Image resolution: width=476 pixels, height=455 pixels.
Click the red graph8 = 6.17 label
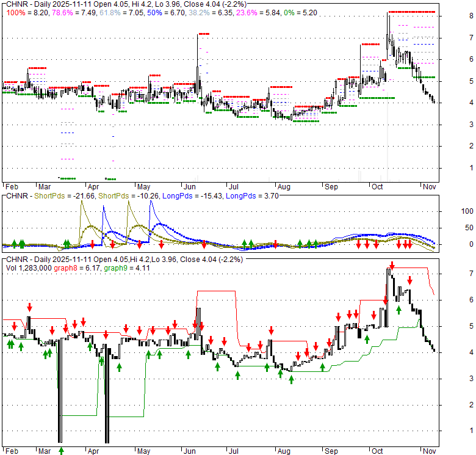click(77, 268)
